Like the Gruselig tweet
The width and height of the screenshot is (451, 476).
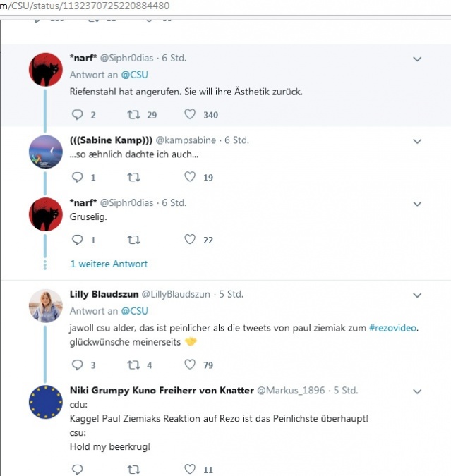coord(189,240)
